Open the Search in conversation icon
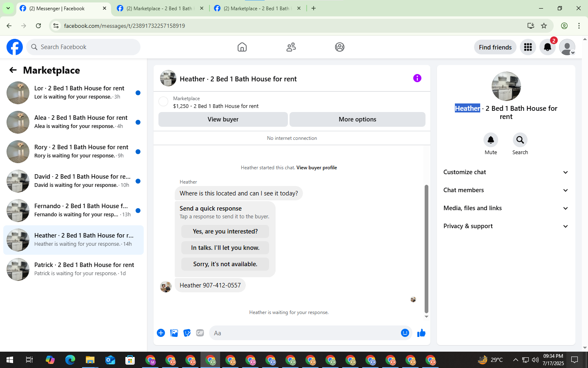Screen dimensions: 588x368 point(520,140)
